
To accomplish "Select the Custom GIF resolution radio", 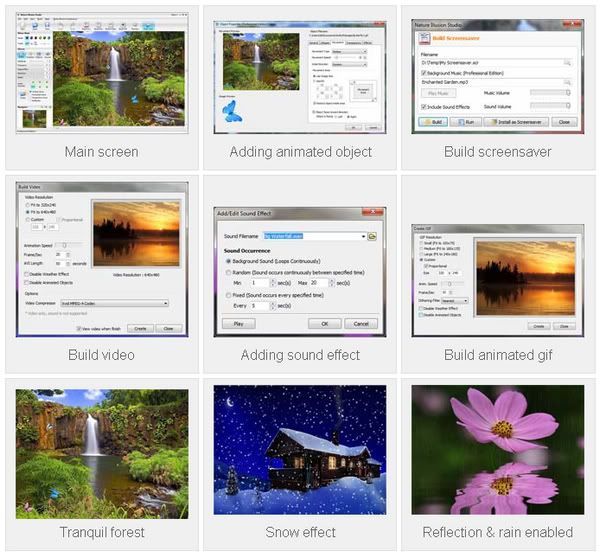I will point(421,259).
